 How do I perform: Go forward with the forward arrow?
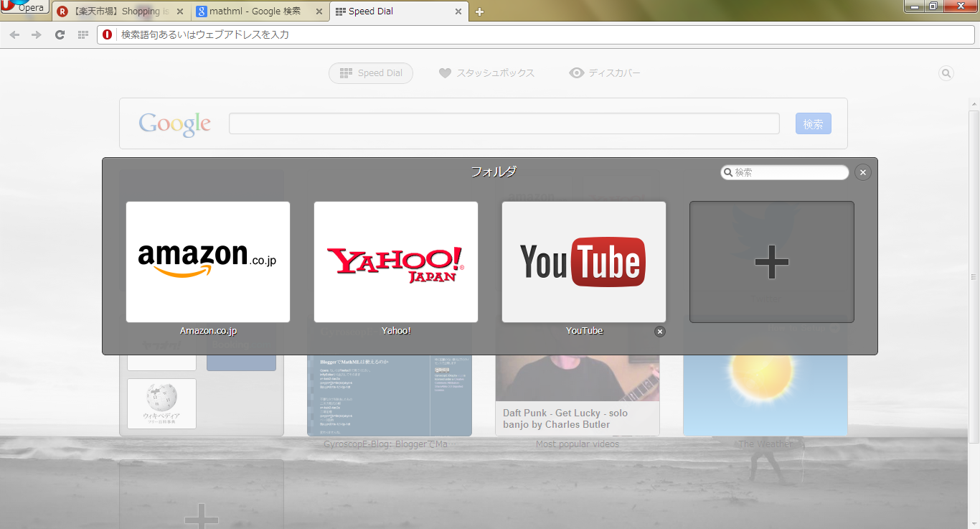pyautogui.click(x=37, y=34)
